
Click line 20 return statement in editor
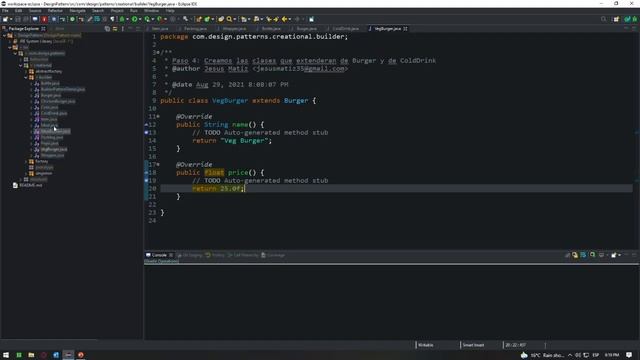tap(218, 189)
